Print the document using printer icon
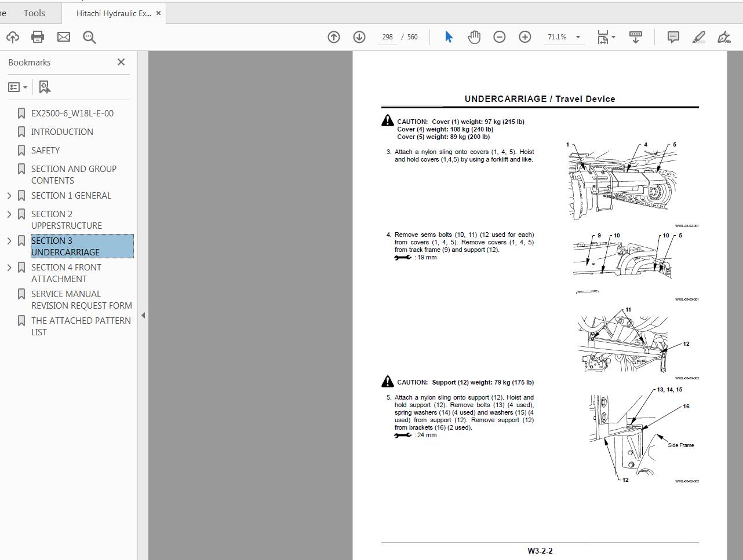The height and width of the screenshot is (560, 743). pos(38,37)
